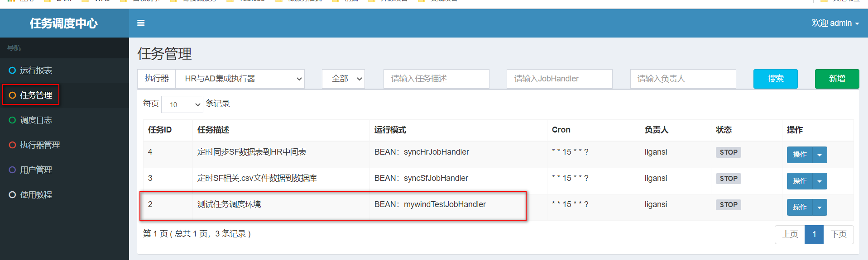Screen dimensions: 868x260
Task: Expand 操作 caret for task ID 4
Action: (x=820, y=155)
